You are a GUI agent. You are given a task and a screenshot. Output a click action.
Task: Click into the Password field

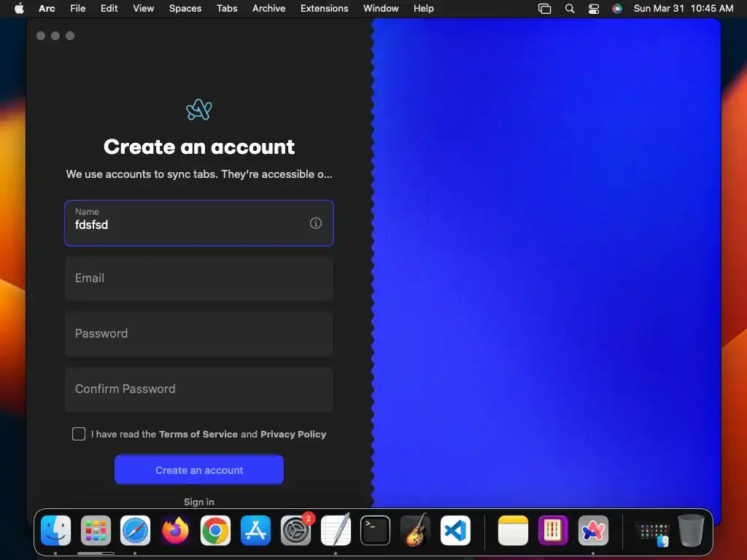tap(199, 333)
